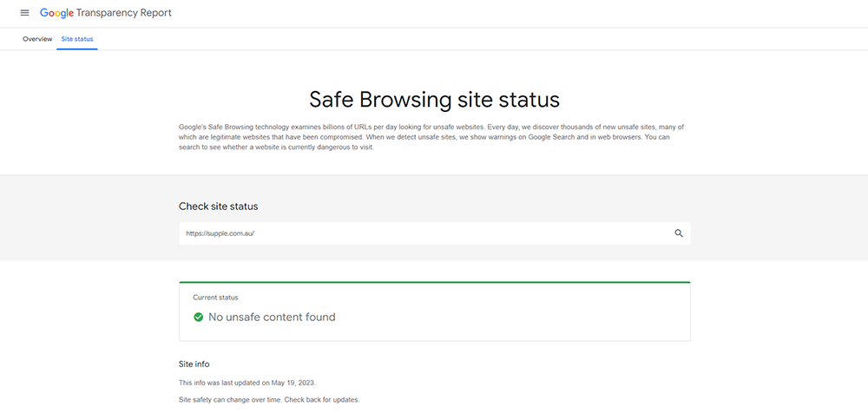Click the Current status label

(215, 298)
